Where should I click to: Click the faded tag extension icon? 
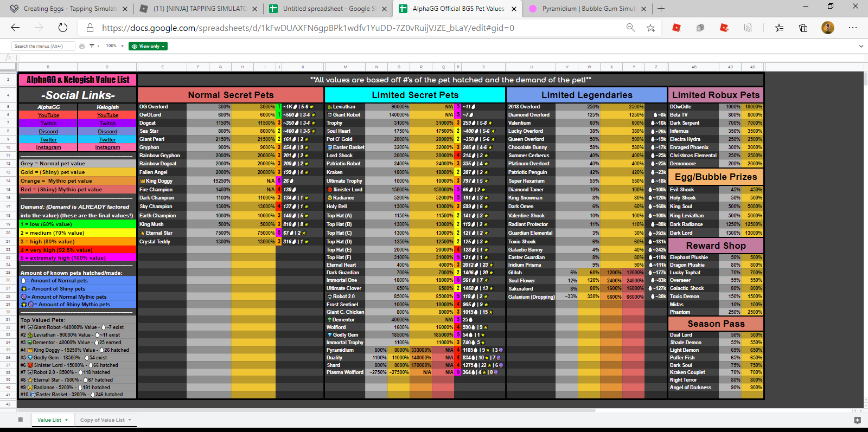748,28
